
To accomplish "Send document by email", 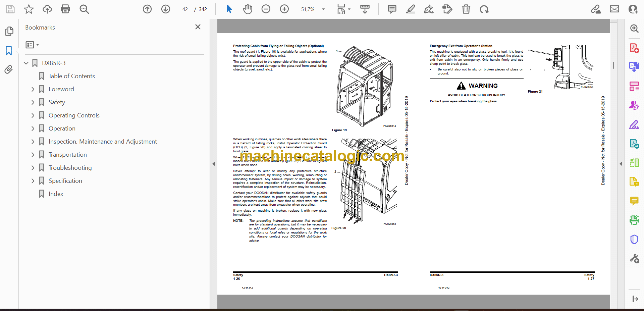I will click(x=614, y=9).
